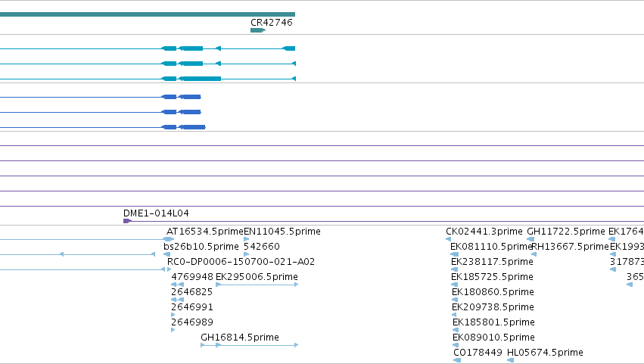Click the EK295006.5prime alignment line
Screen dimensions: 644x364
257,285
